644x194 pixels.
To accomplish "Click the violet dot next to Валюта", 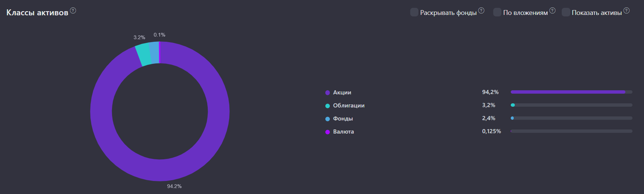I will point(328,132).
